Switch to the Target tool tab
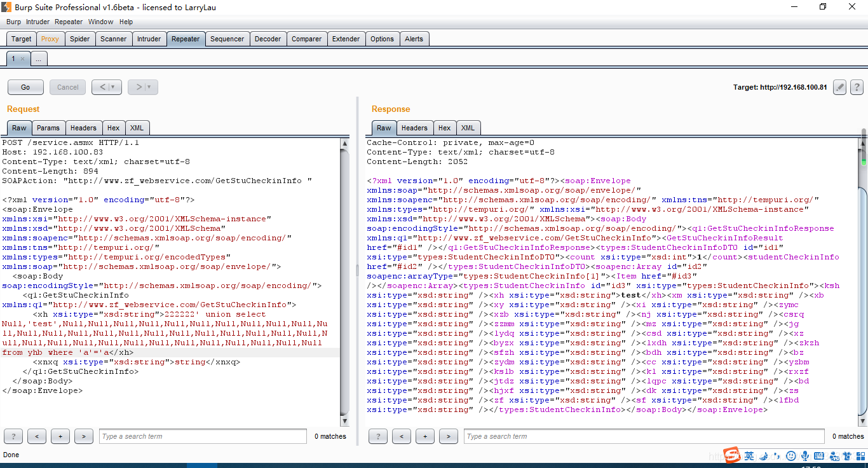The image size is (868, 468). click(21, 39)
